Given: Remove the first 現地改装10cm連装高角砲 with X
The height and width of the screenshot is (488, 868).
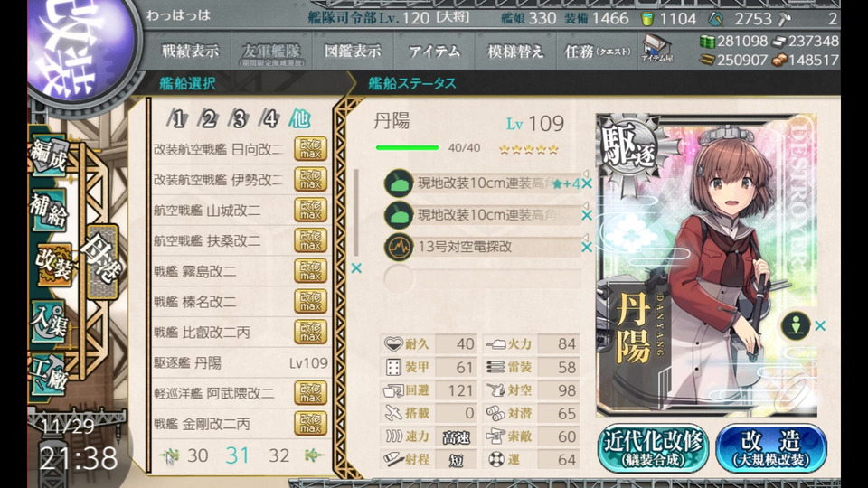Looking at the screenshot, I should (x=587, y=183).
